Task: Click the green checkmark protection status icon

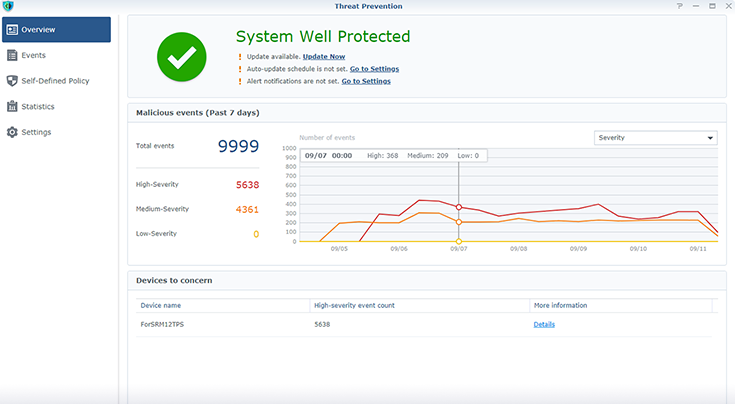Action: pos(182,58)
